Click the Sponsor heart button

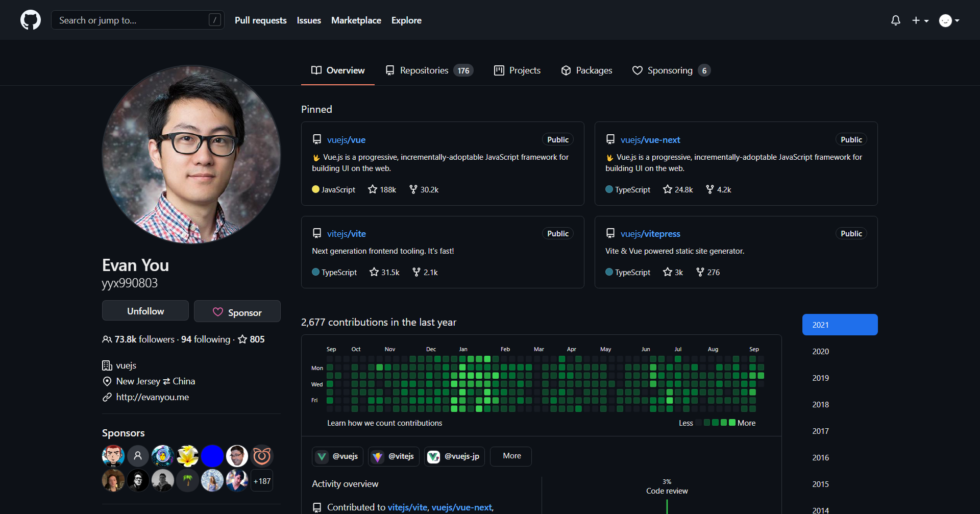[x=237, y=312]
